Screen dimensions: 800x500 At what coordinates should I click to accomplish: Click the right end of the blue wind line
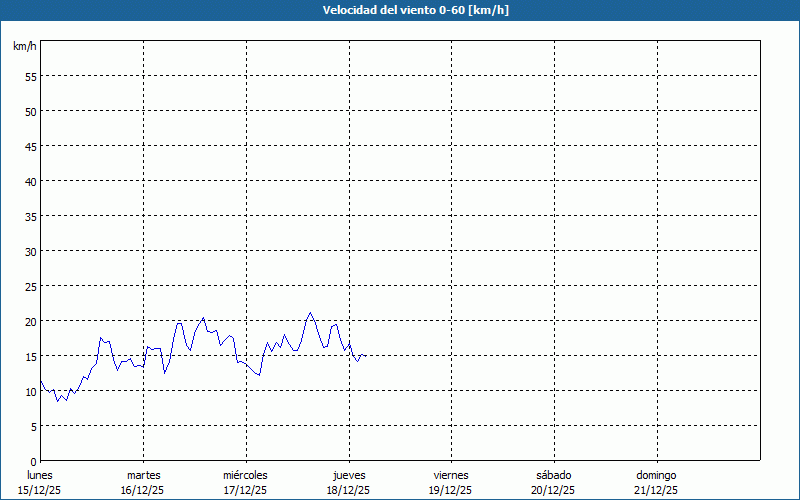coord(365,355)
